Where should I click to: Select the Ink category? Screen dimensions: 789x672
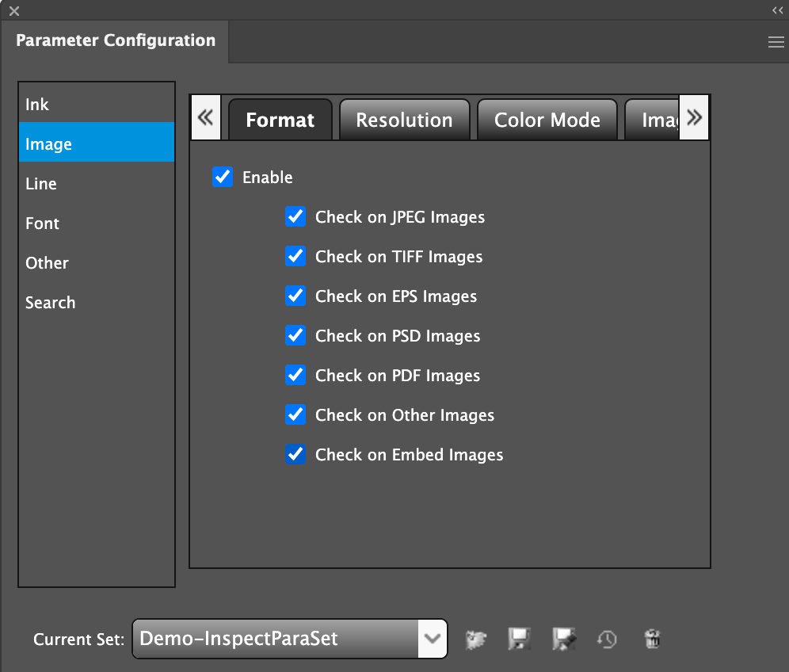(x=37, y=105)
